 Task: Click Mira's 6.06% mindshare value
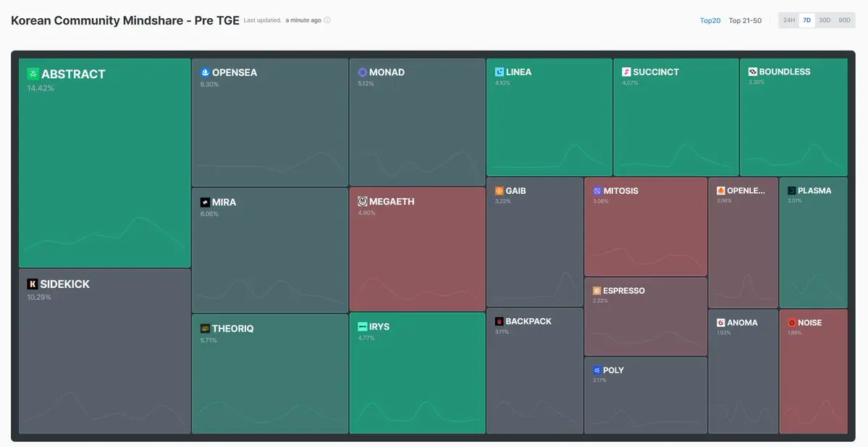tap(209, 214)
